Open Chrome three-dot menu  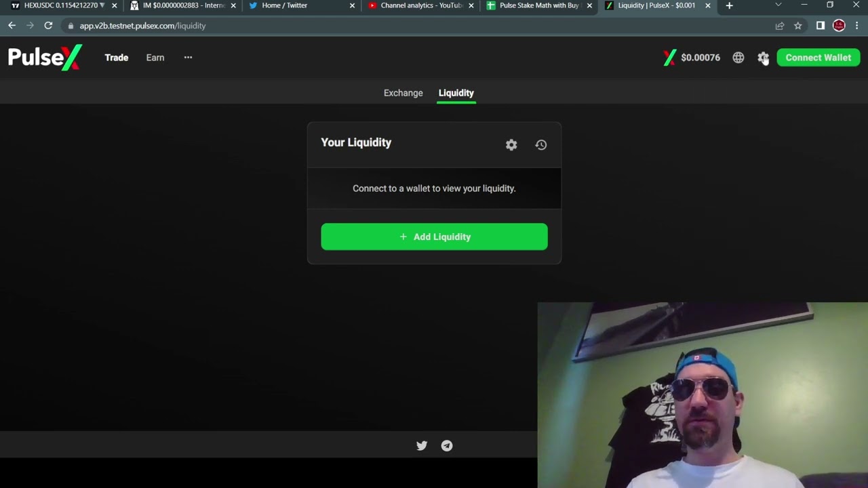click(x=857, y=26)
